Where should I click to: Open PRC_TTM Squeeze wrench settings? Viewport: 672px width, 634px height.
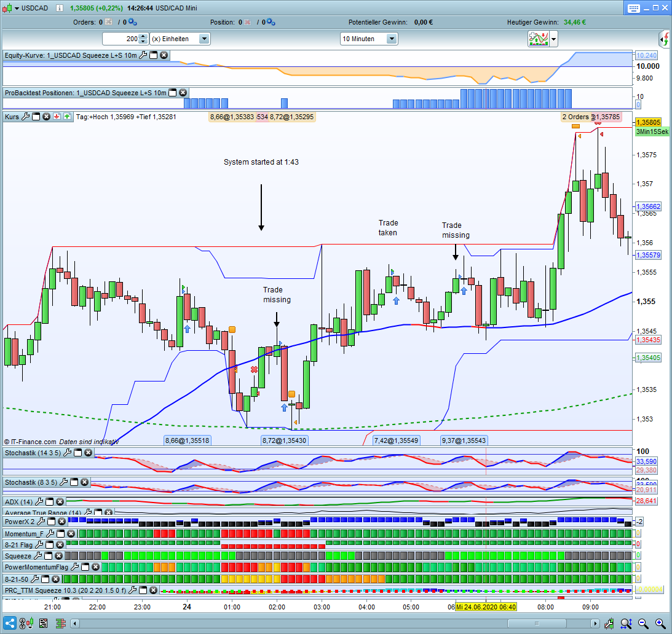tap(132, 590)
